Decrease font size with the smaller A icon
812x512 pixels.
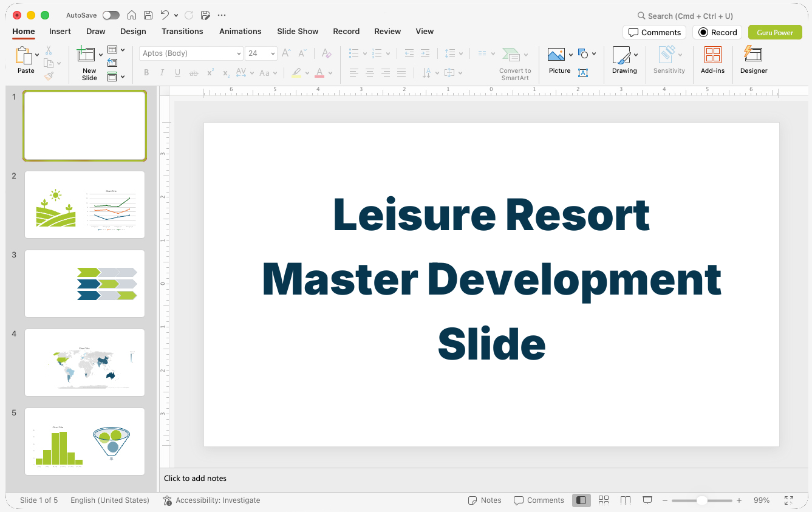302,53
